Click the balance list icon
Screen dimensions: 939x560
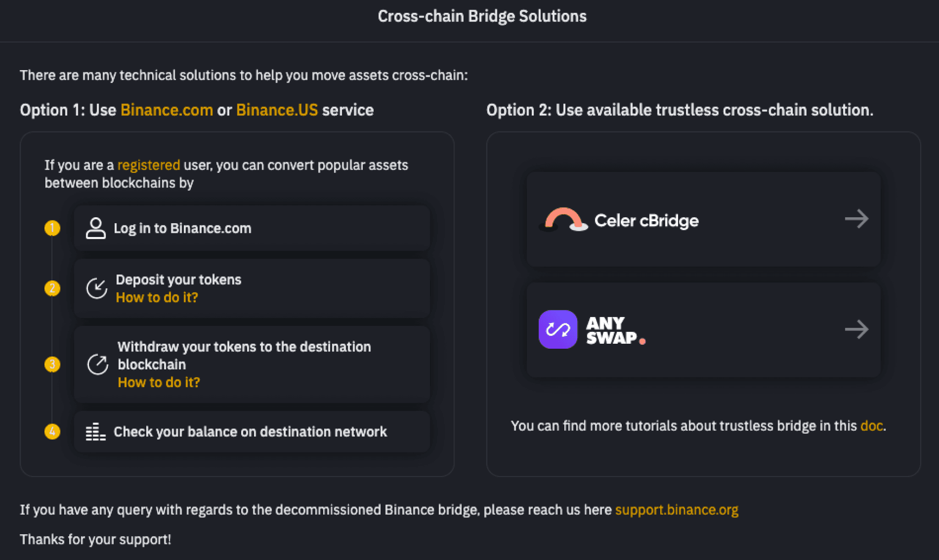coord(96,432)
